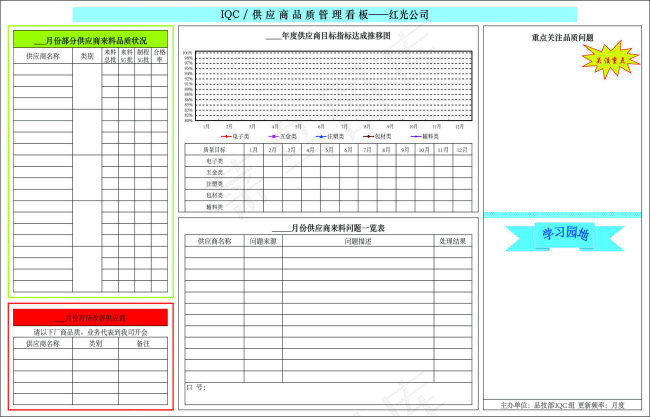Click the heading 重点关注品质问题
This screenshot has height=417, width=650.
click(x=563, y=38)
